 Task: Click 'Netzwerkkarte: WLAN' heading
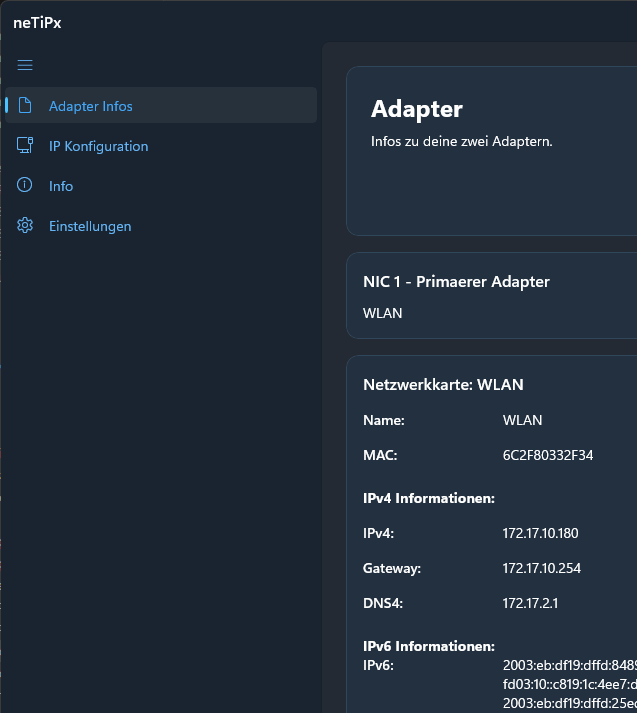(443, 385)
